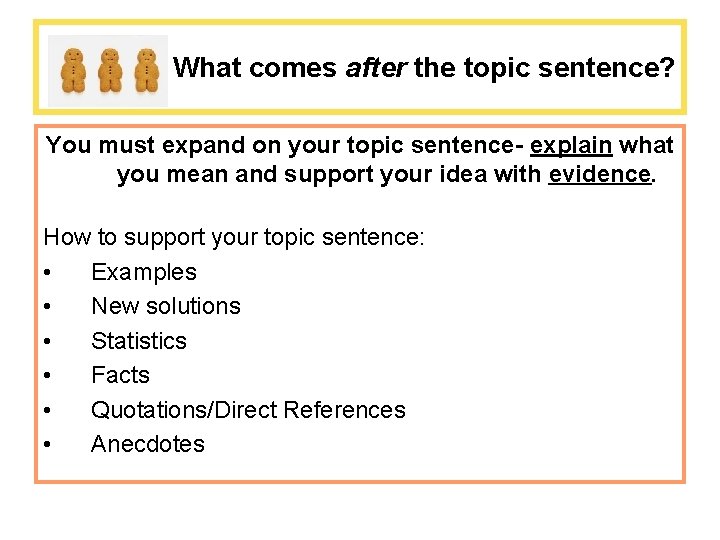
Task: Click the bullet point before 'Examples'
Action: [x=48, y=273]
